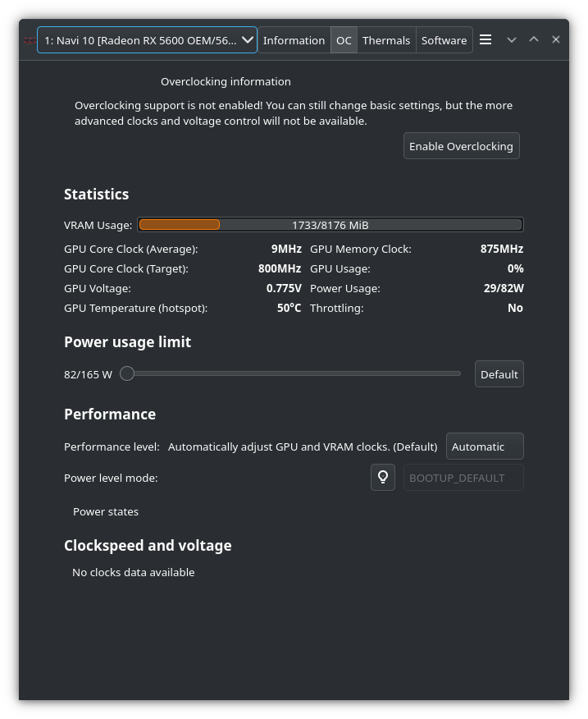Viewport: 588px width, 719px height.
Task: Open the hamburger application menu
Action: coord(485,39)
